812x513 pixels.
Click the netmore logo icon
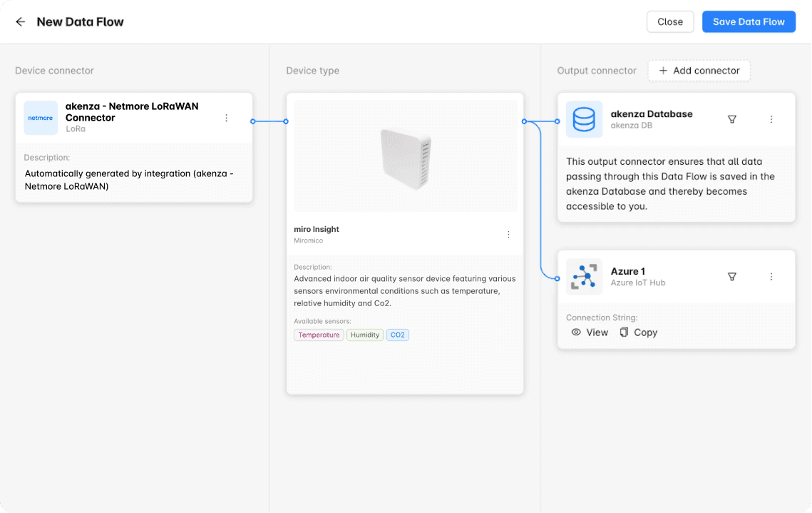(41, 118)
